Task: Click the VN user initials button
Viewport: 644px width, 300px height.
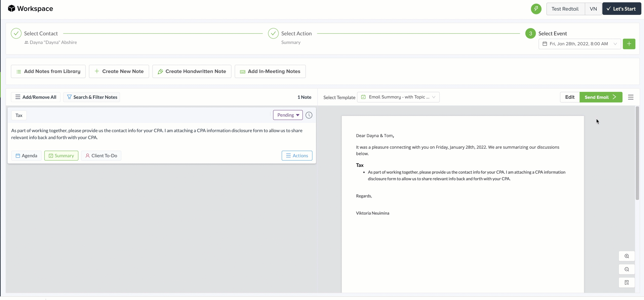Action: tap(593, 9)
